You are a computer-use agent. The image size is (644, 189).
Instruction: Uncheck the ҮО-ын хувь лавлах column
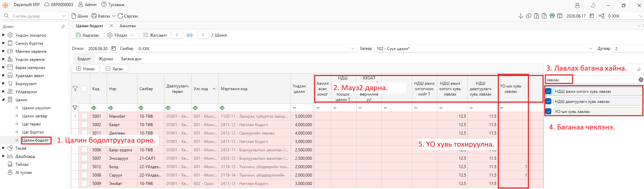(548, 111)
